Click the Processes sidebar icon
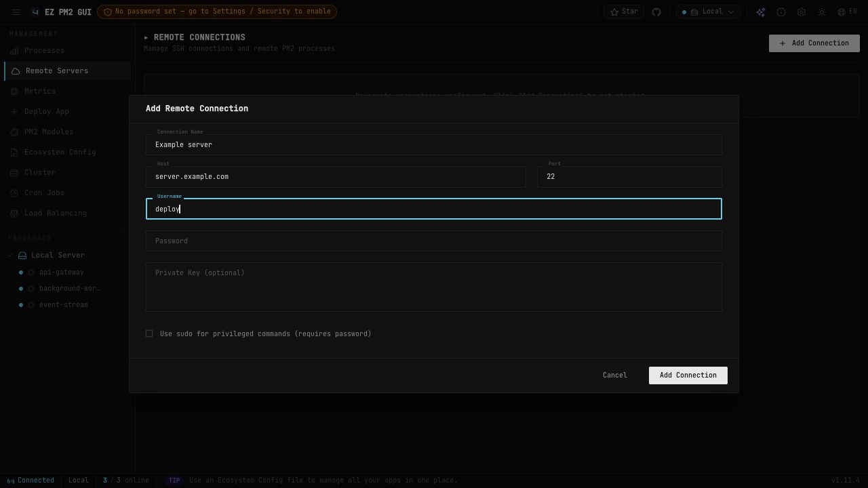868x488 pixels. click(14, 51)
